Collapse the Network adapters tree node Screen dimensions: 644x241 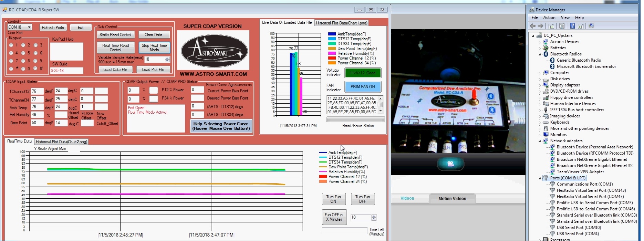[540, 141]
